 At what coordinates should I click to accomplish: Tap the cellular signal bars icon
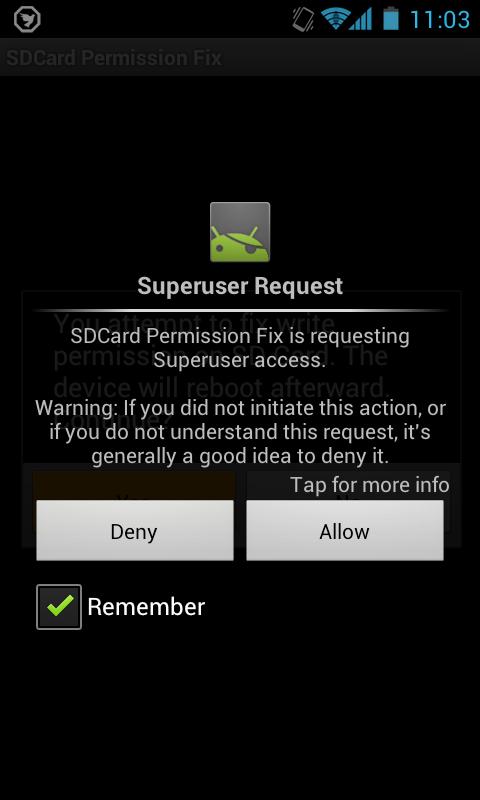(x=361, y=19)
